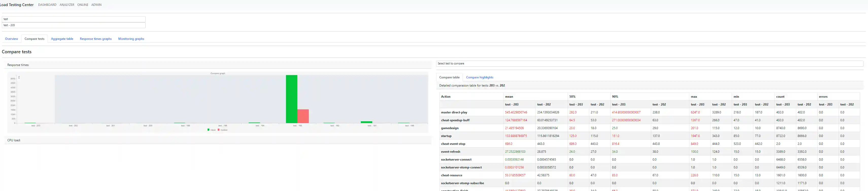Click the 'master direct-play' action row
The height and width of the screenshot is (191, 868).
click(454, 113)
